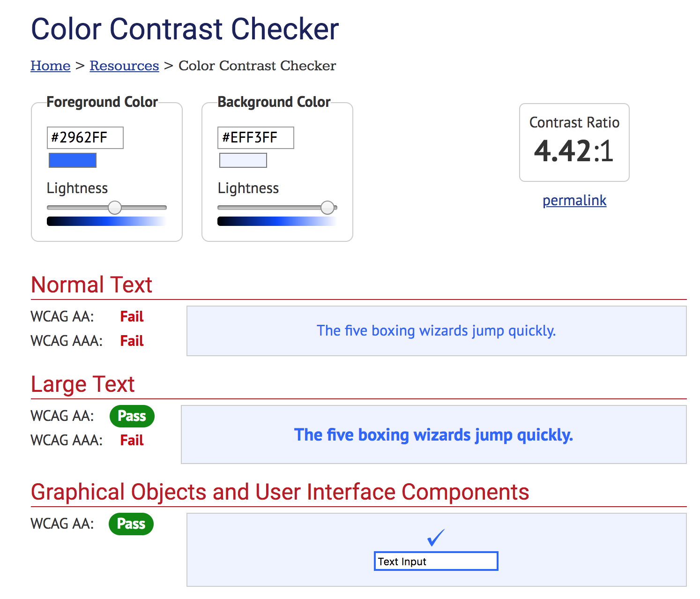Select the blue foreground color swatch
This screenshot has width=700, height=599.
tap(72, 160)
